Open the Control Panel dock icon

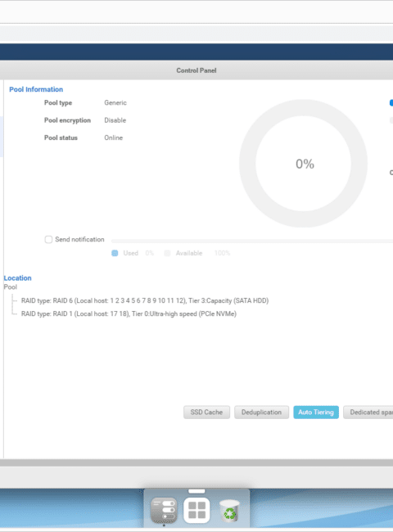click(x=164, y=510)
